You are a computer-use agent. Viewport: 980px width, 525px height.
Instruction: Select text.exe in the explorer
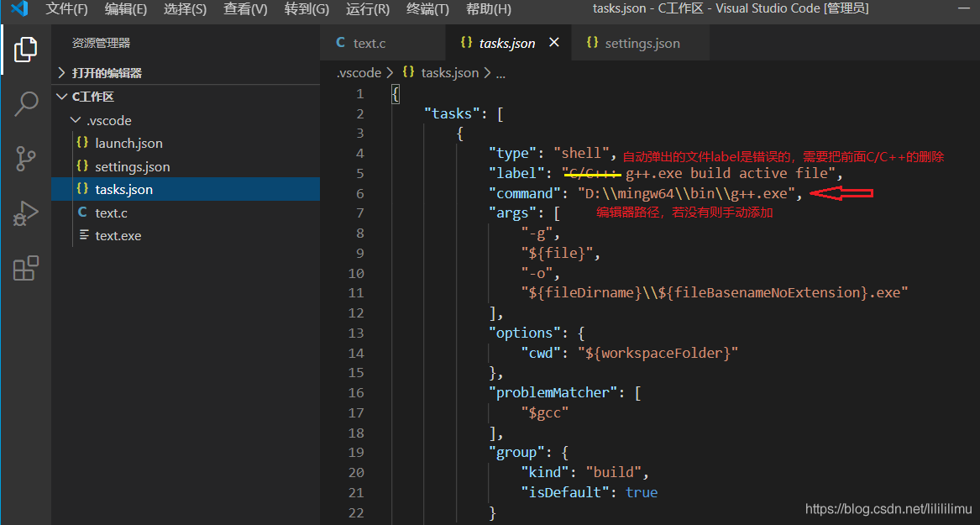point(118,236)
